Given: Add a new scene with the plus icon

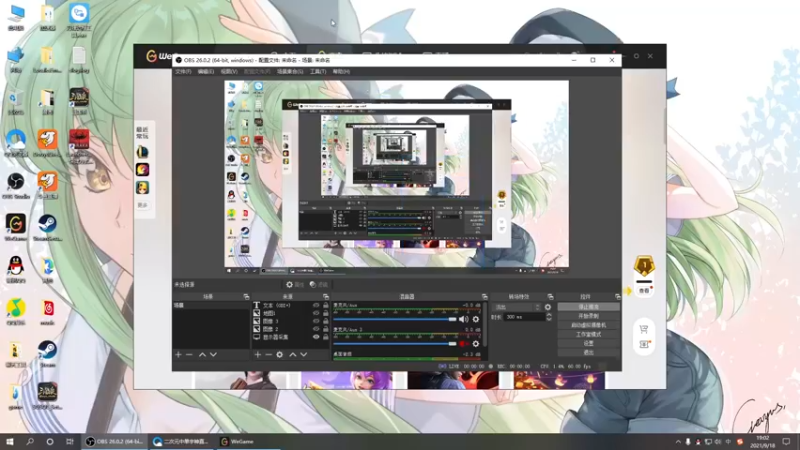Looking at the screenshot, I should coord(178,354).
